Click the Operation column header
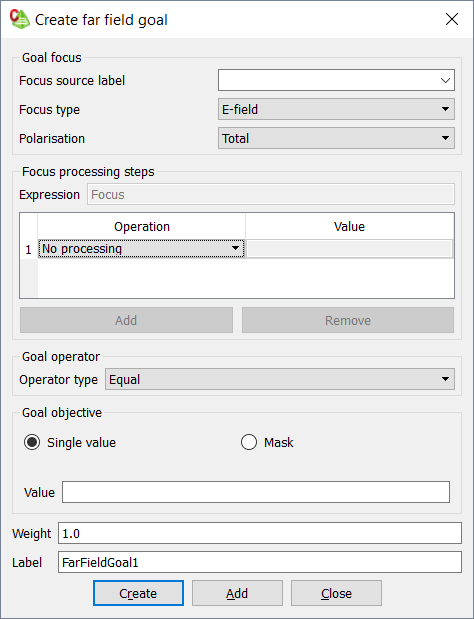Screen dimensions: 474x619 click(x=142, y=226)
